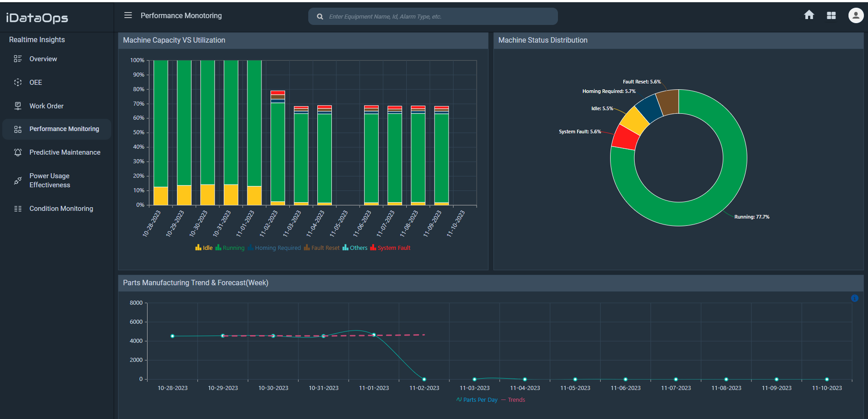The height and width of the screenshot is (419, 868).
Task: Toggle the Parts Per Day legend entry
Action: [478, 400]
